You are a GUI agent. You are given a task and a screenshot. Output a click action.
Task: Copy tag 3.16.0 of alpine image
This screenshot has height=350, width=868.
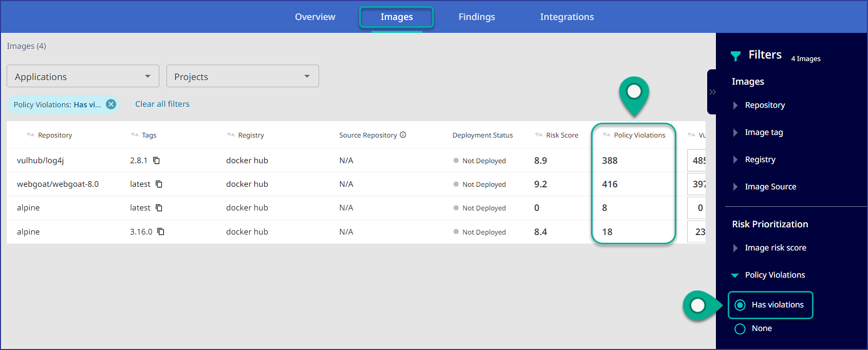[x=161, y=232]
